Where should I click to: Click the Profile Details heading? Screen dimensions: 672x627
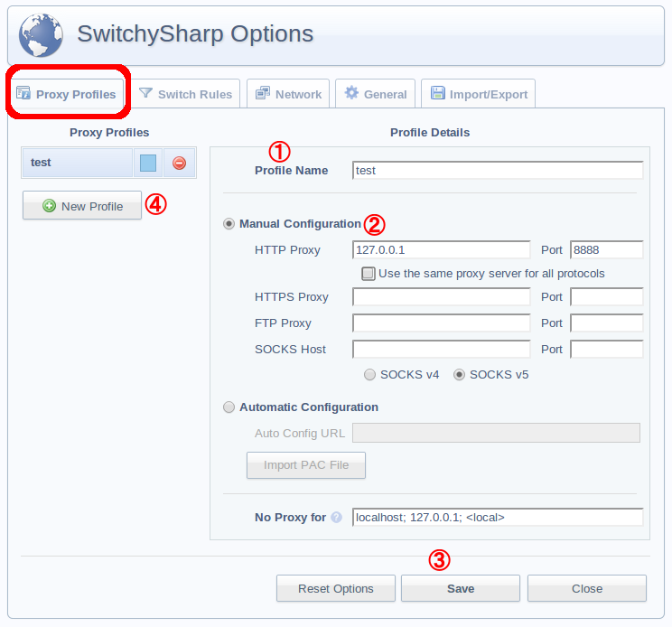pos(430,133)
